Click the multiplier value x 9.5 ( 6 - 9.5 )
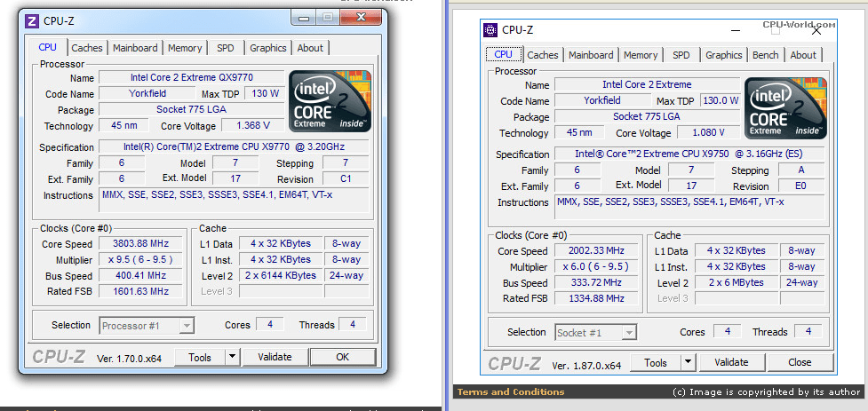This screenshot has width=868, height=411. (x=140, y=259)
